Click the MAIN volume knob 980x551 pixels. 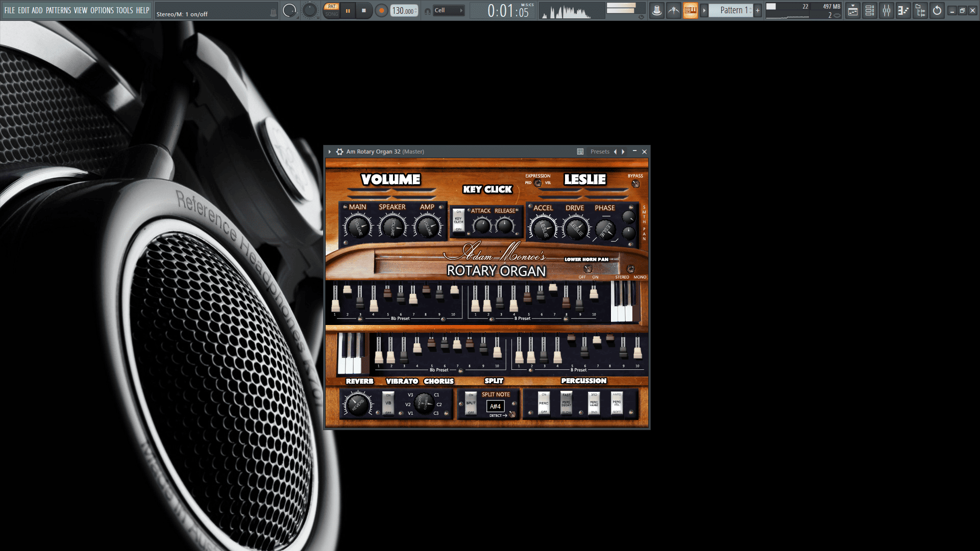coord(358,227)
